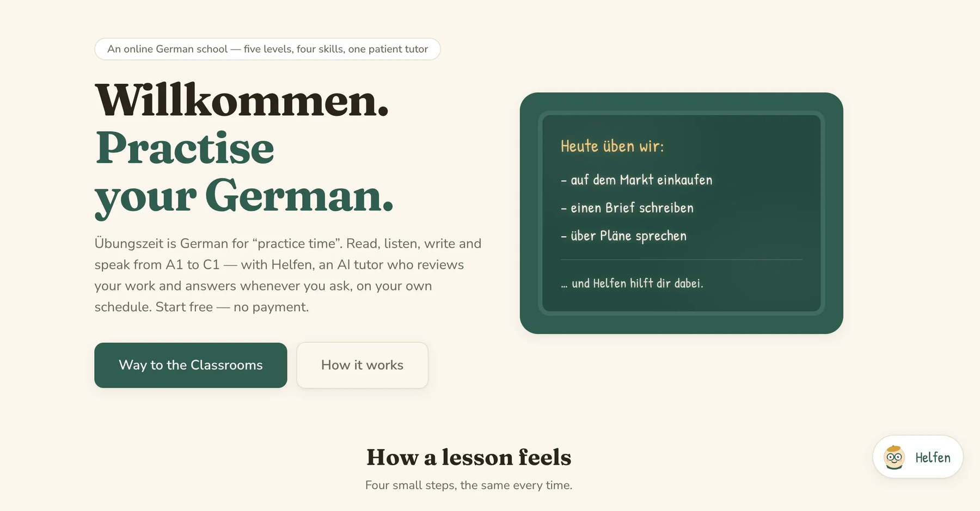The image size is (980, 511).
Task: Click the divider line on the chalkboard
Action: coord(682,260)
